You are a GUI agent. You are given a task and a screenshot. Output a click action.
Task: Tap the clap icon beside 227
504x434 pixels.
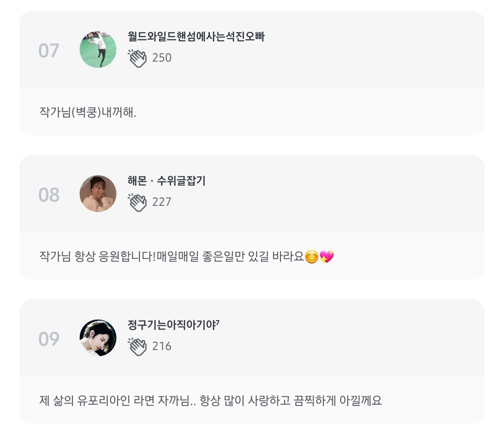(138, 203)
